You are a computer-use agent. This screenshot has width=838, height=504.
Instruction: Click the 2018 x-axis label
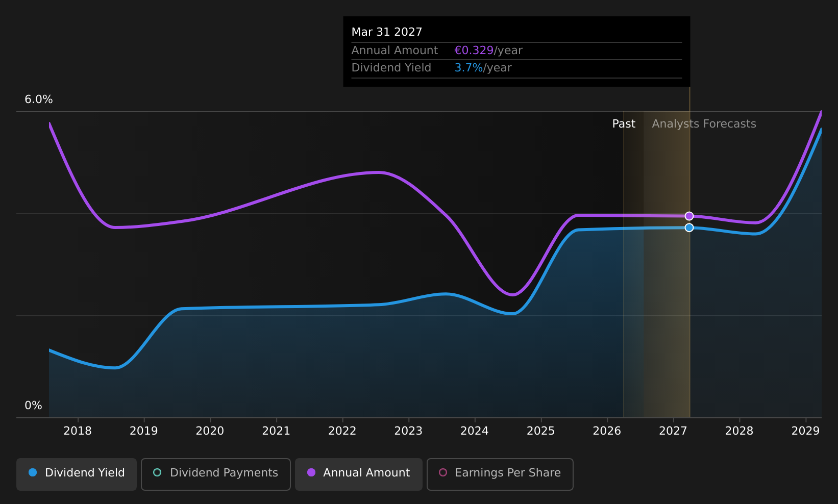coord(78,431)
